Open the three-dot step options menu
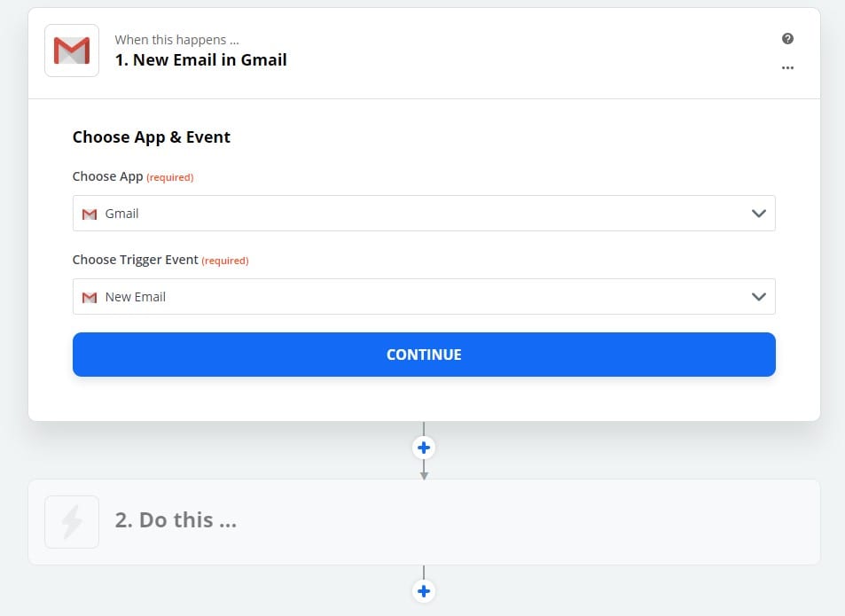 pyautogui.click(x=787, y=68)
